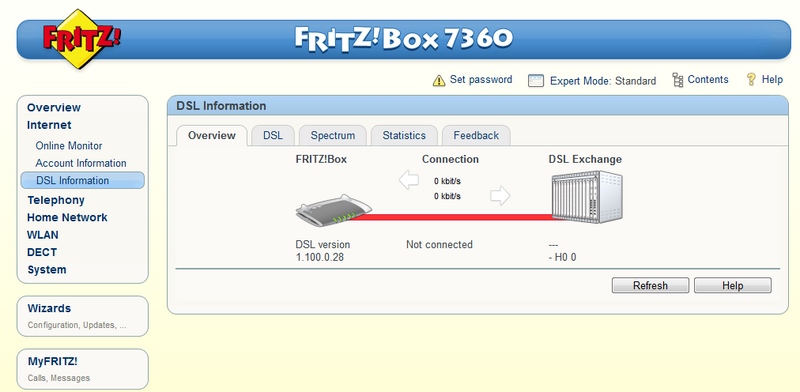Viewport: 800px width, 392px height.
Task: Click the Contents tree icon
Action: (x=678, y=80)
